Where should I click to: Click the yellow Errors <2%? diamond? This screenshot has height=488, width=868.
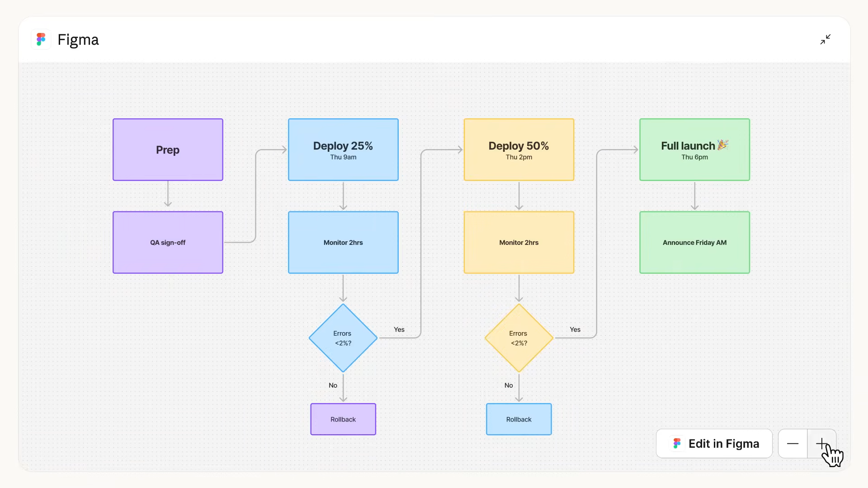click(x=519, y=338)
